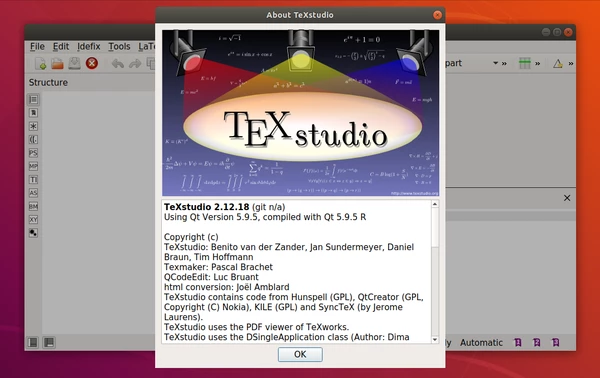
Task: Click the Redo arrow in toolbar
Action: 135,64
